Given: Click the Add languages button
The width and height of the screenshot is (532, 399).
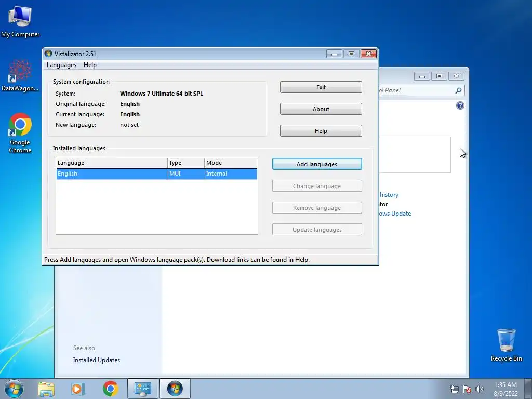Looking at the screenshot, I should [317, 164].
